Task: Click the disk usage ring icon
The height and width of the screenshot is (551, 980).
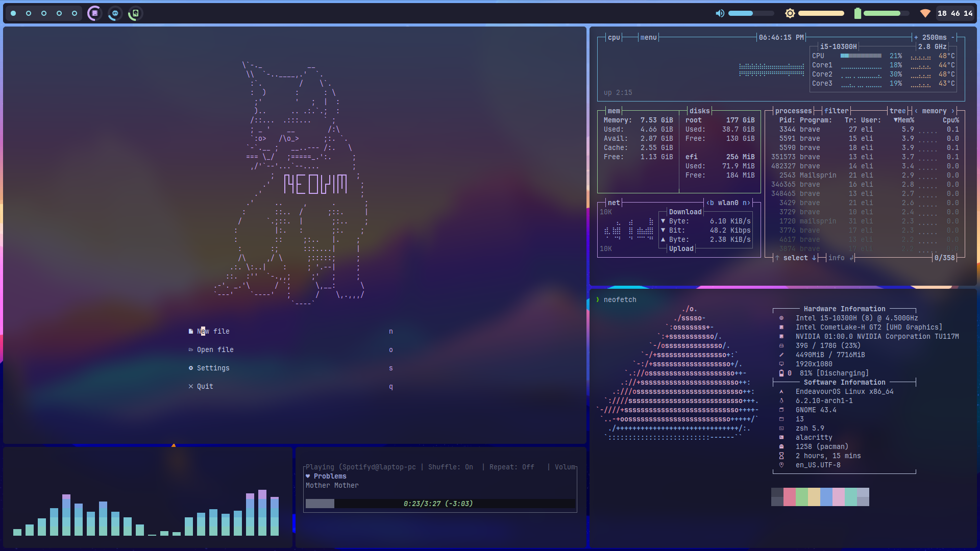Action: pos(135,13)
